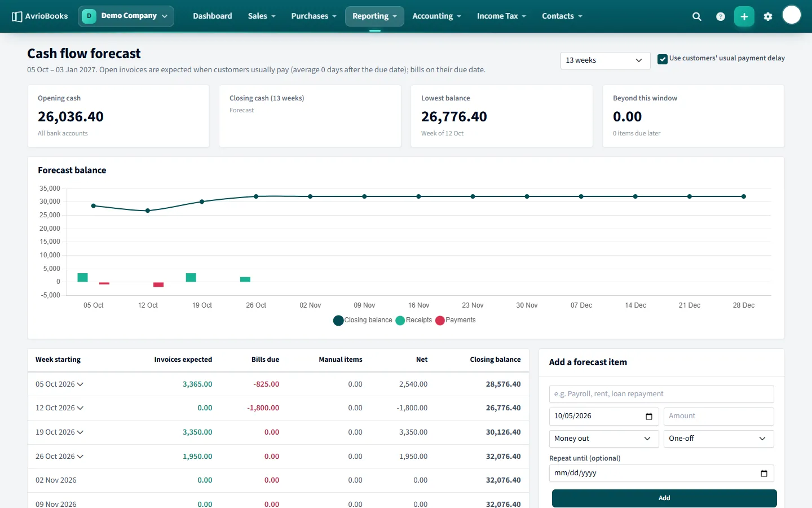This screenshot has height=508, width=812.
Task: Click the Repeat until mm/dd/yyyy field
Action: pyautogui.click(x=661, y=474)
